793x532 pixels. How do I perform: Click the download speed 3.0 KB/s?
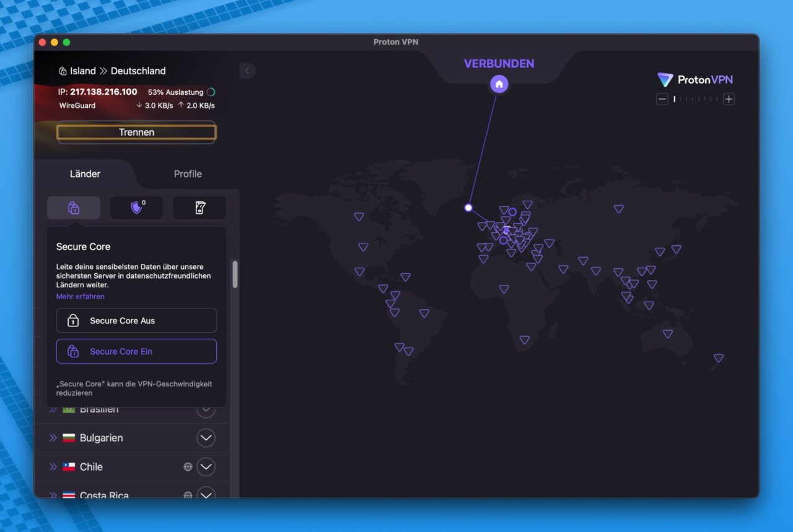pyautogui.click(x=154, y=105)
